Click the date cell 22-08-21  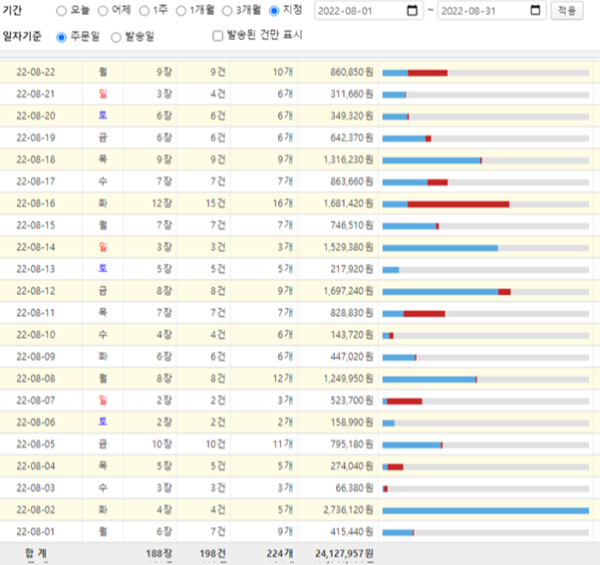coord(36,94)
